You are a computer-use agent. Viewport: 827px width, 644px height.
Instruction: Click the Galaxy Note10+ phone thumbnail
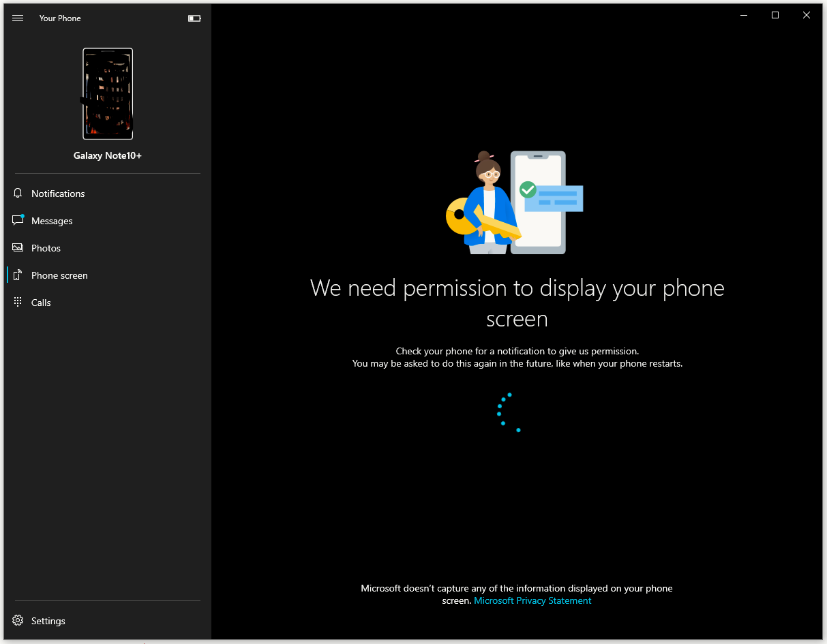[x=108, y=94]
